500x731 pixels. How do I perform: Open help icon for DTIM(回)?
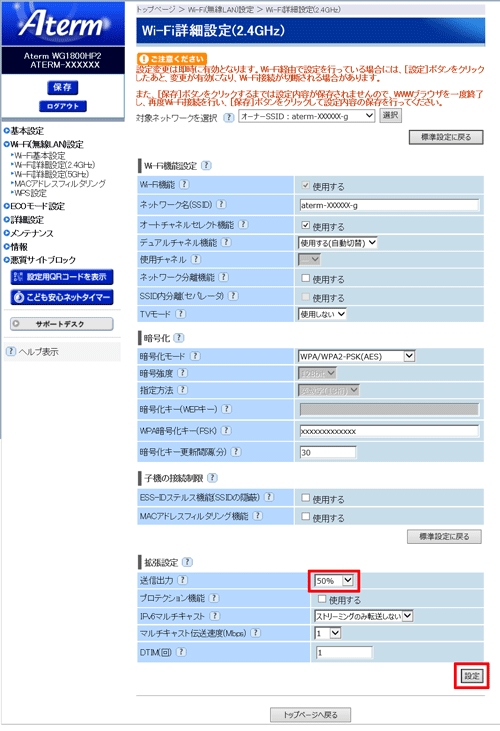pos(181,652)
